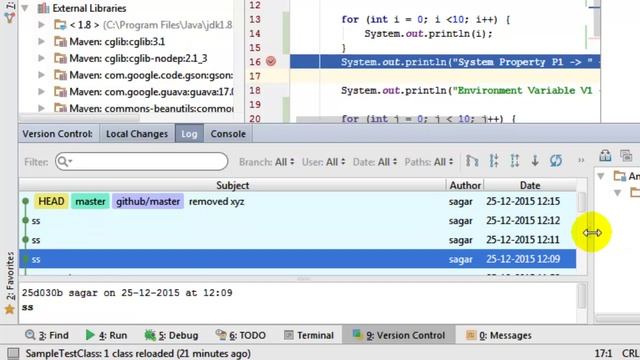The height and width of the screenshot is (360, 640).
Task: Open the Paths: All filter dropdown
Action: (429, 162)
